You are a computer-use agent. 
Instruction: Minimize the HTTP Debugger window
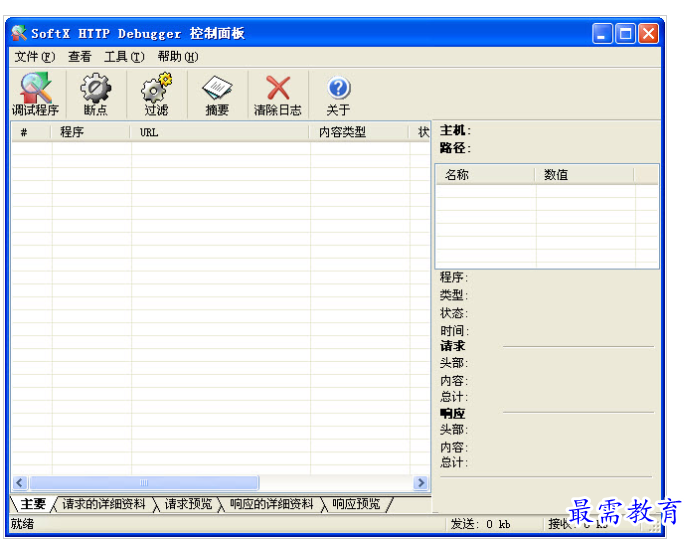(602, 33)
